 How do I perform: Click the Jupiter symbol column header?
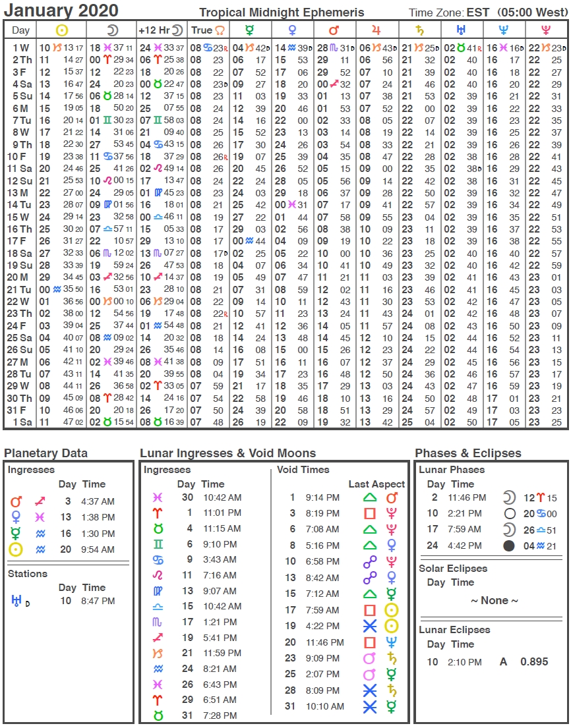376,31
